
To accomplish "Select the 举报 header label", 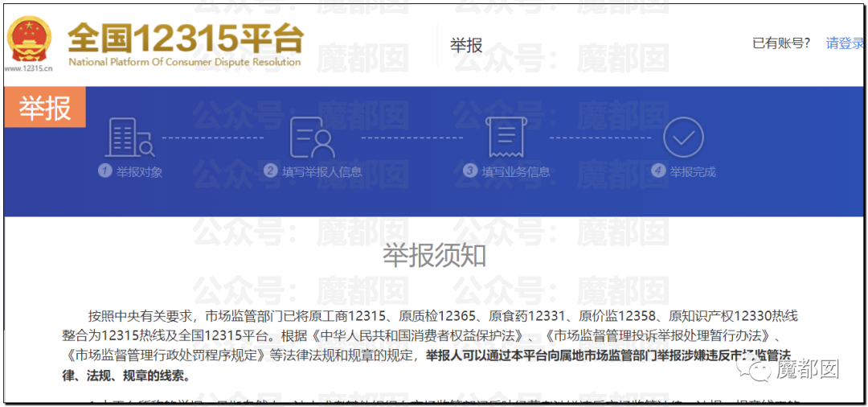I will click(x=466, y=45).
